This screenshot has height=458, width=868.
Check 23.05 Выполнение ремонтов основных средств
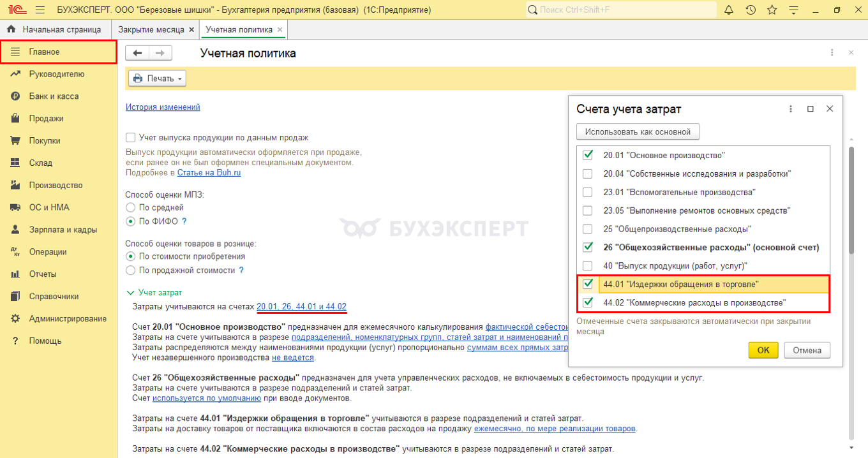tap(588, 211)
